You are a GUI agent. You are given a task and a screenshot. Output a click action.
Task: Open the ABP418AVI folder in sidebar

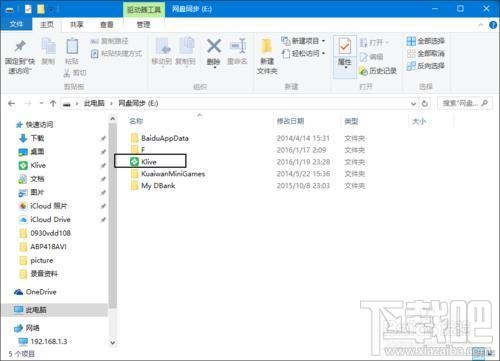pyautogui.click(x=43, y=247)
